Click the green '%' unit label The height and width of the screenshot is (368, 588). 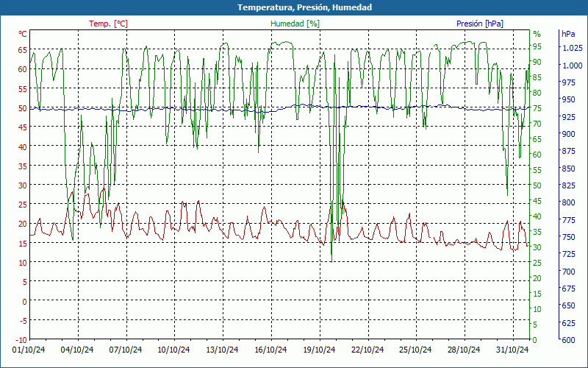click(x=537, y=34)
